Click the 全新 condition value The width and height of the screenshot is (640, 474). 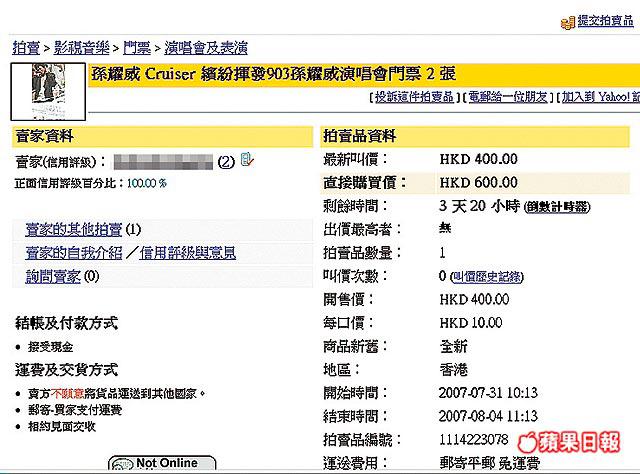(x=453, y=347)
